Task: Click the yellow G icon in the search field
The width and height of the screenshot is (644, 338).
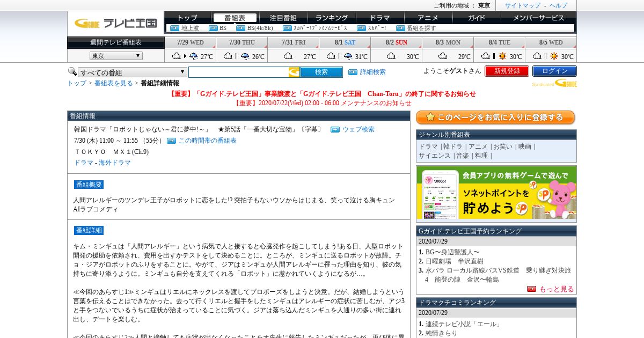Action: [x=294, y=72]
